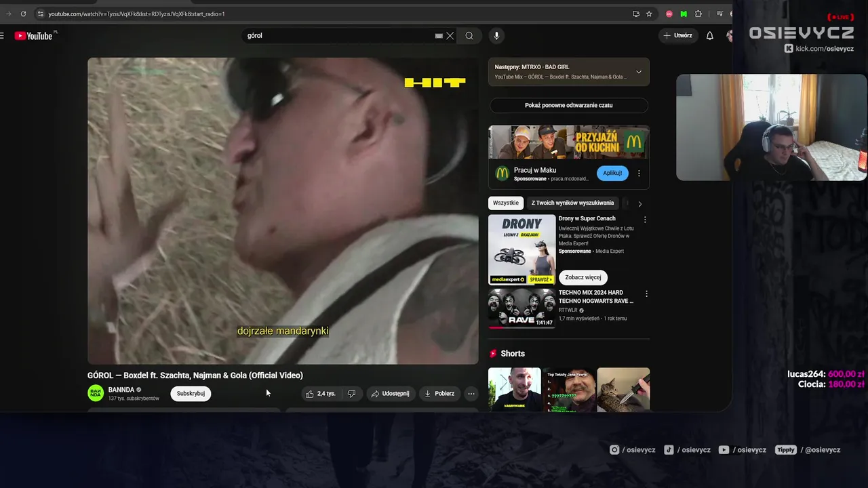Reload the page in browser

click(x=23, y=14)
